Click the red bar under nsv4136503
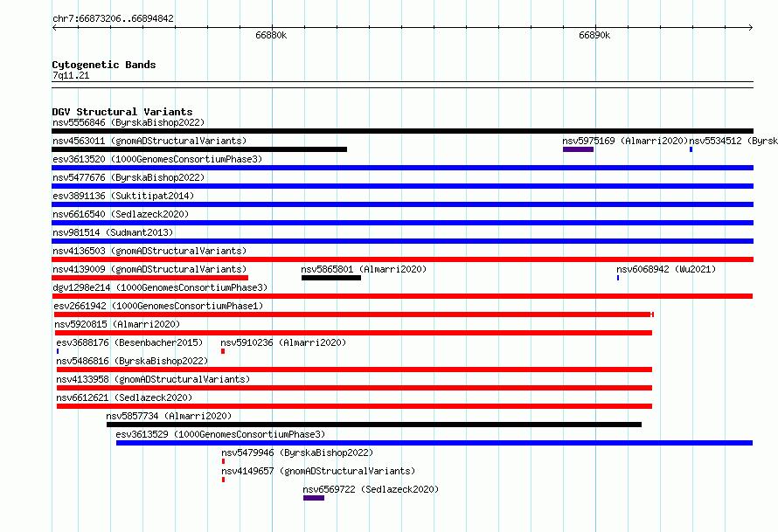 [x=402, y=259]
